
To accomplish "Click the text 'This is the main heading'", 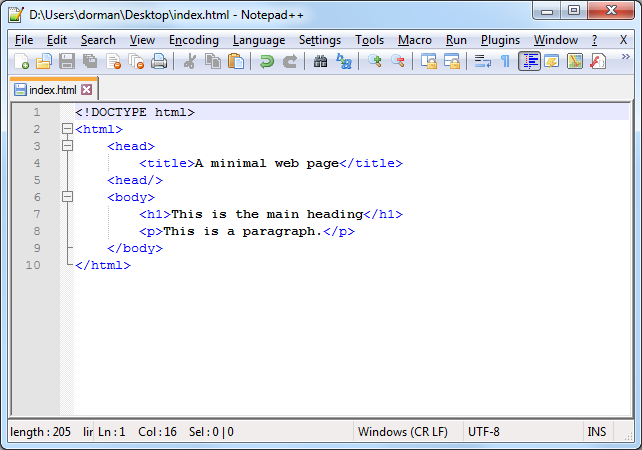I will [x=267, y=214].
